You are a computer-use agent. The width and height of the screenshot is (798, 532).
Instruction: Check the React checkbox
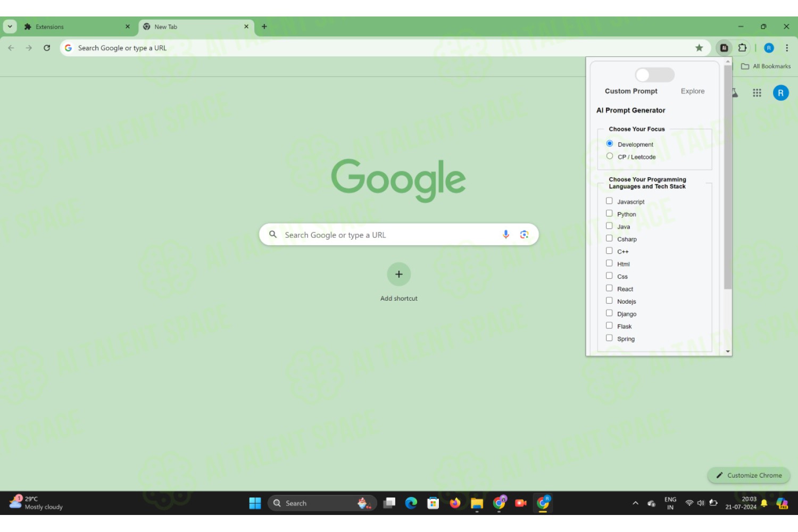tap(609, 288)
